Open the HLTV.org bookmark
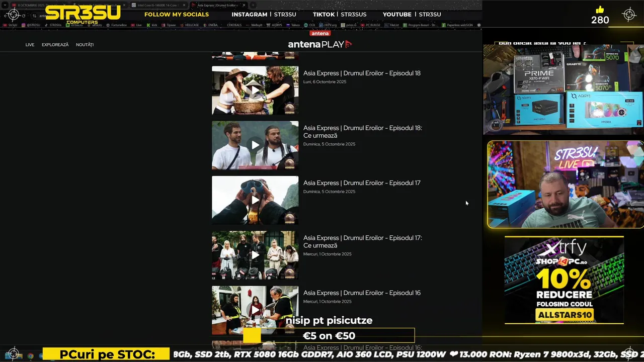The width and height of the screenshot is (644, 362). click(x=328, y=25)
